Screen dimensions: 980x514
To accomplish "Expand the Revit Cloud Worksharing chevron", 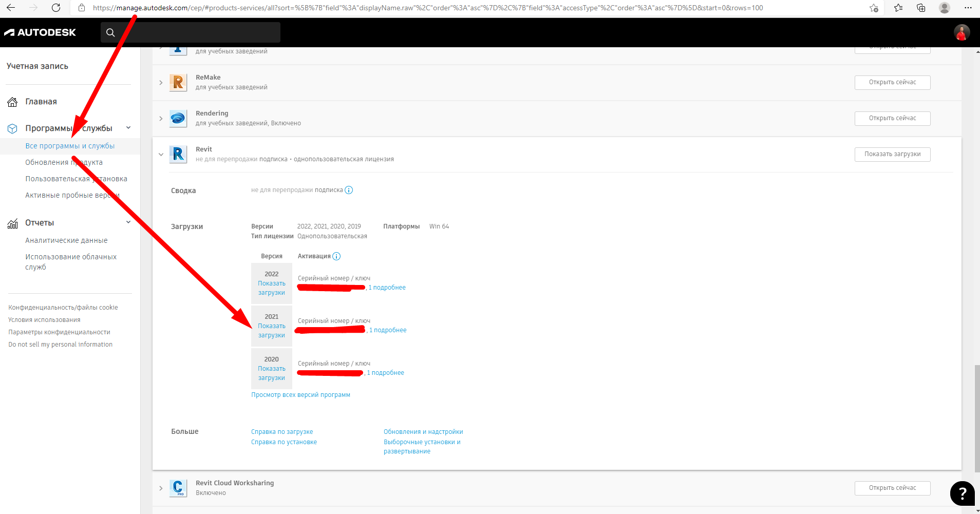I will point(161,488).
